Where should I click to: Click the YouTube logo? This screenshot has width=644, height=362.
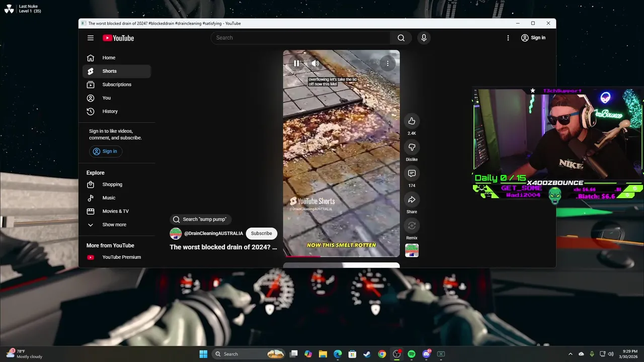point(118,38)
